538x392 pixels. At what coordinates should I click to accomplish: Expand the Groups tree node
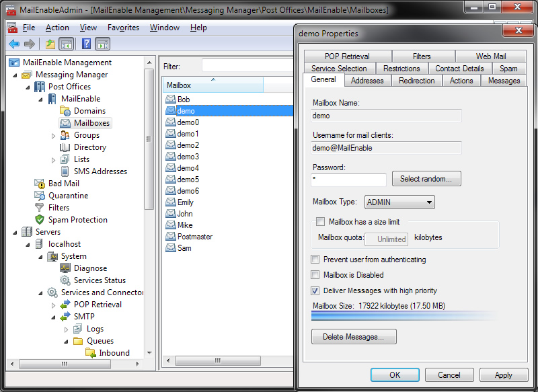tap(54, 135)
